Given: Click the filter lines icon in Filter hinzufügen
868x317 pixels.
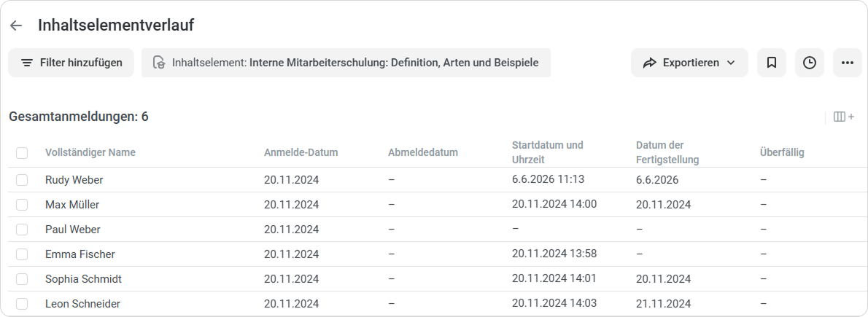Looking at the screenshot, I should tap(26, 63).
